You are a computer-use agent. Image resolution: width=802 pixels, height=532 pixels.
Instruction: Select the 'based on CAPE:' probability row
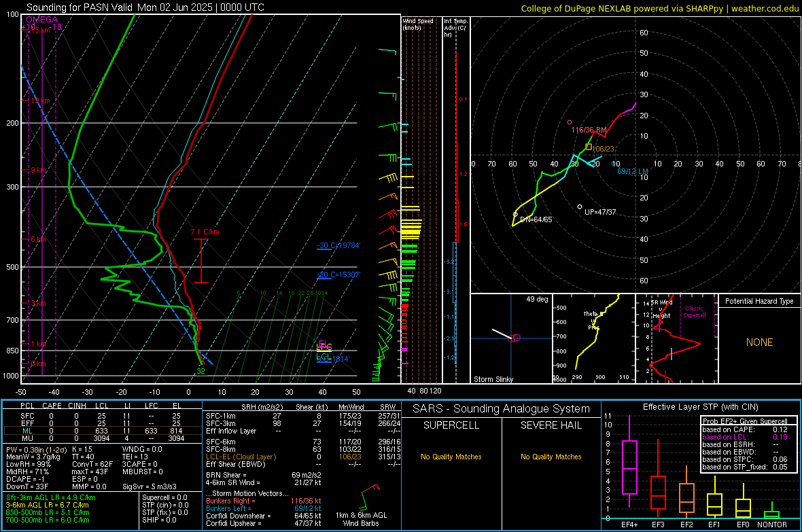[x=745, y=429]
